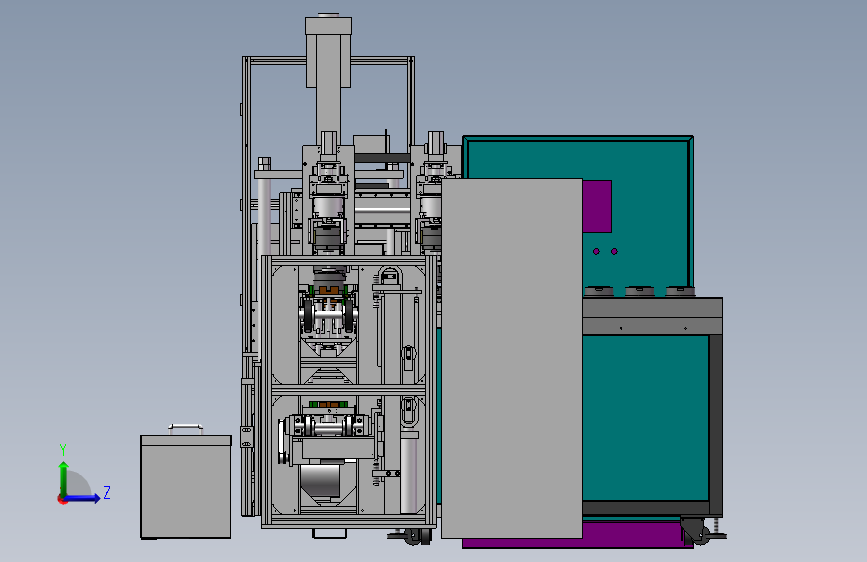
Task: Pick the middle round puck on the tabletop
Action: pos(640,291)
